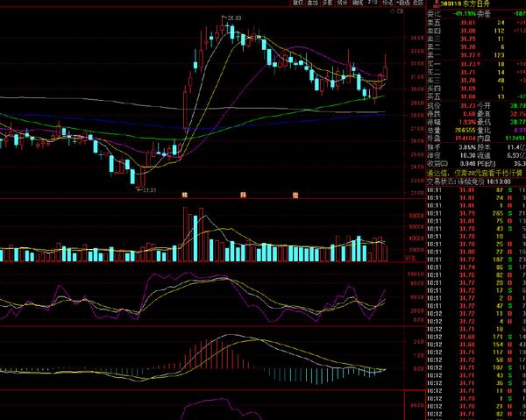Screen dimensions: 526x420
Task: Click the 36.80 high price label
Action: point(234,18)
